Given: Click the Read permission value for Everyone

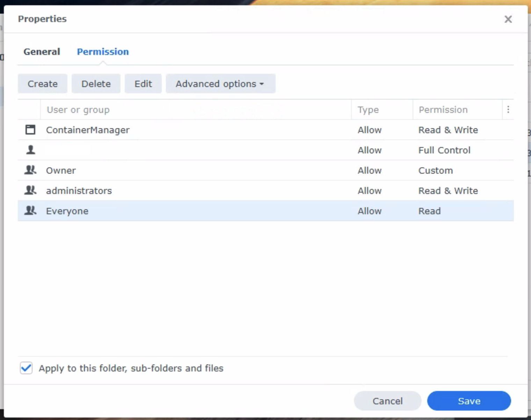Looking at the screenshot, I should 430,211.
